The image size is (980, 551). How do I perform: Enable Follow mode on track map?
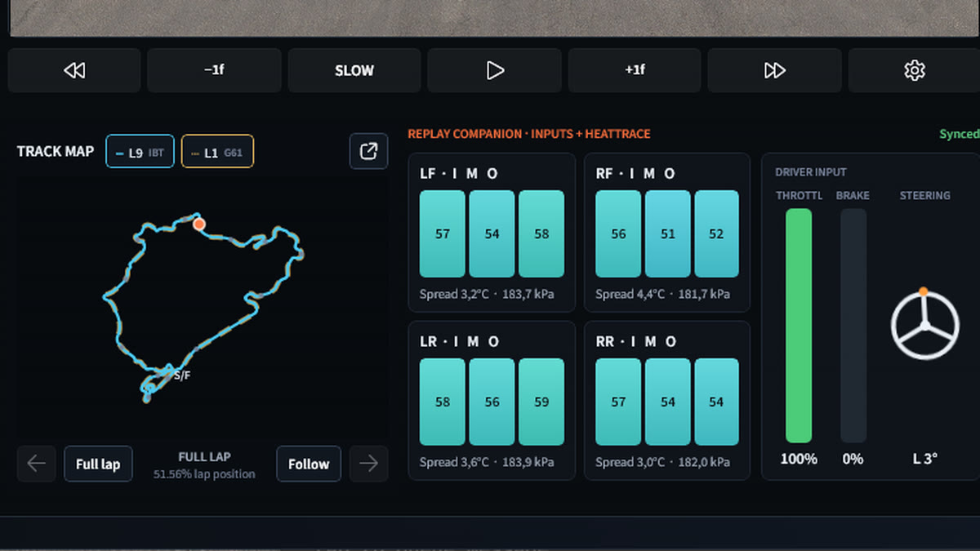tap(309, 464)
